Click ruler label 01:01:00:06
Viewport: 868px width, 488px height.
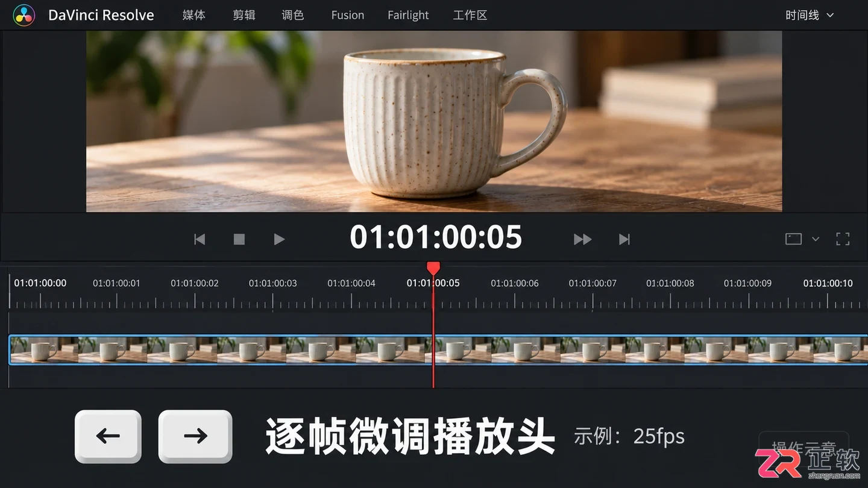coord(515,283)
